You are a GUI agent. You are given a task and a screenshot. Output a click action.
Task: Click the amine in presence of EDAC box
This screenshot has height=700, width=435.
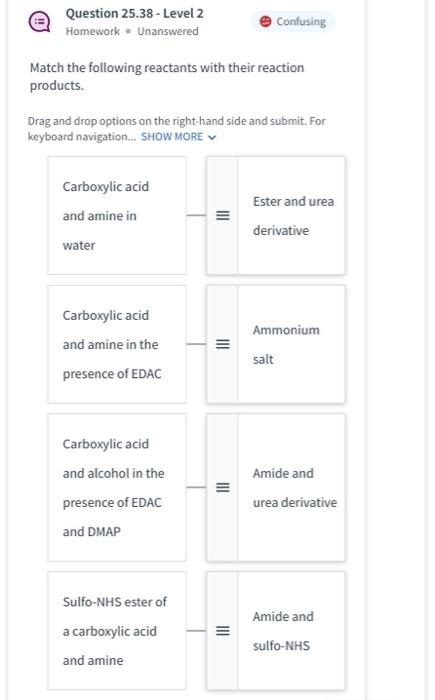point(117,344)
